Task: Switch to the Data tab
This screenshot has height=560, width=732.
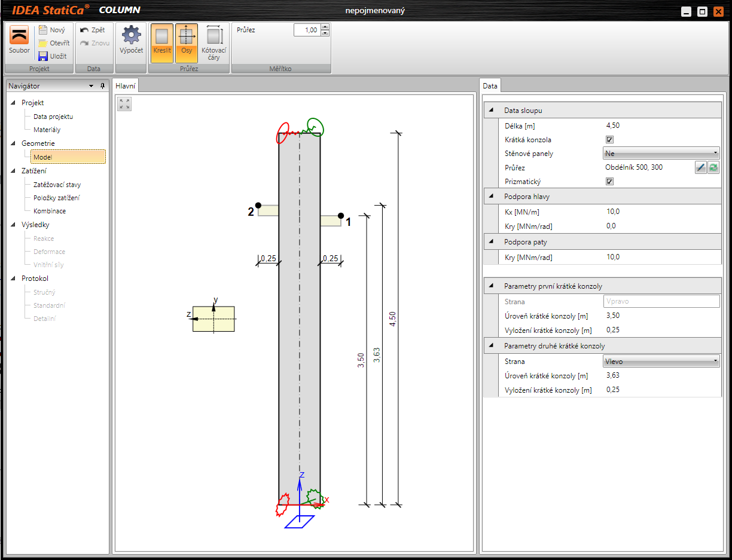Action: 490,86
